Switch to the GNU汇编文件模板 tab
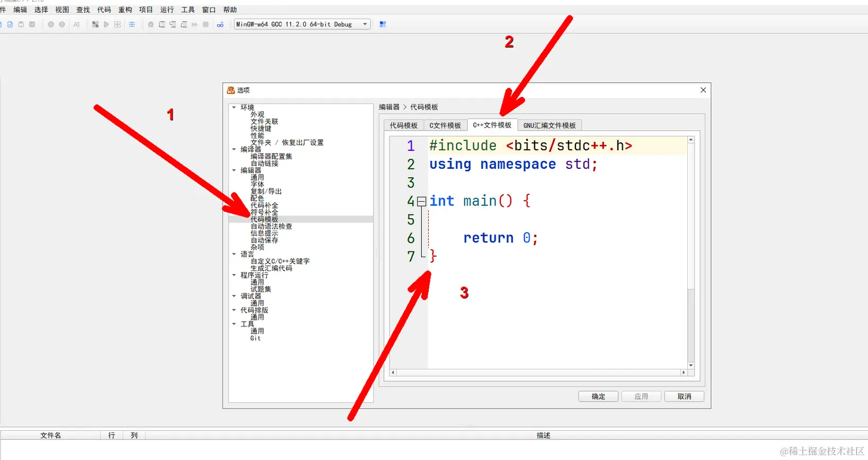This screenshot has width=868, height=460. click(550, 125)
